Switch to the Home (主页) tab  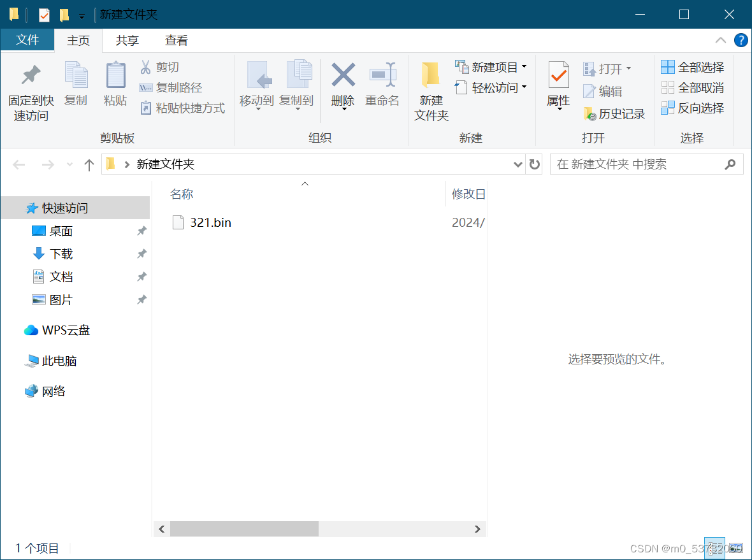click(x=78, y=40)
